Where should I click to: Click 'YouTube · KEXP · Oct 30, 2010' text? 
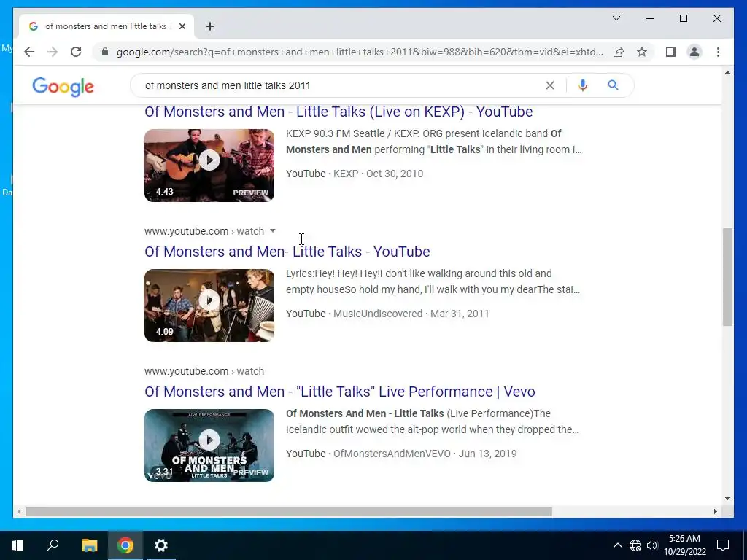[355, 174]
